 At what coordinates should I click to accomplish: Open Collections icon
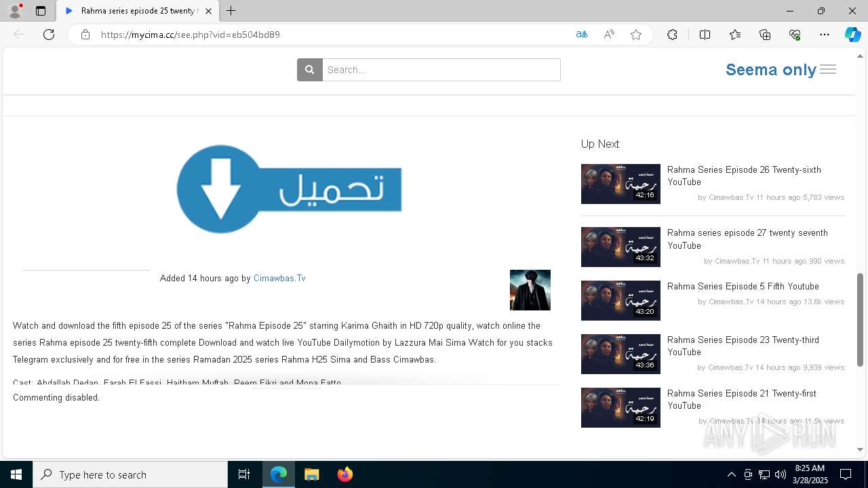[765, 35]
